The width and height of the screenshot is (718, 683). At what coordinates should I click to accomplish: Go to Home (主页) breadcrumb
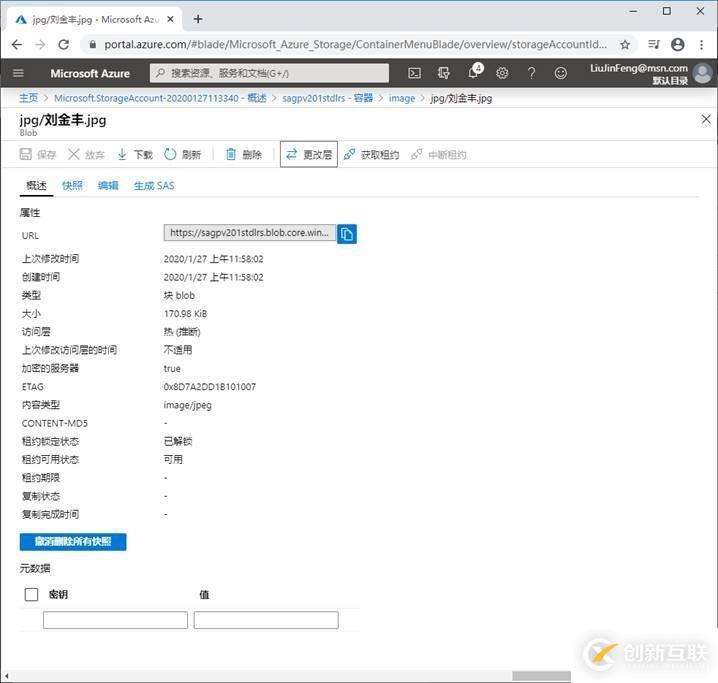(x=28, y=98)
